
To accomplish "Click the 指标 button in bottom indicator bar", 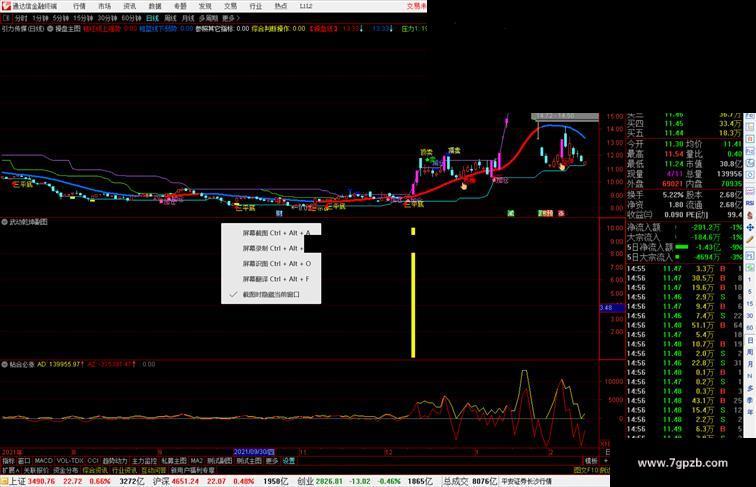I will pyautogui.click(x=8, y=461).
